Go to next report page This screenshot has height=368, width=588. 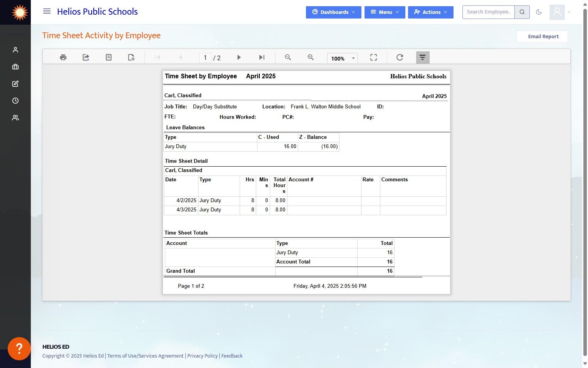239,57
